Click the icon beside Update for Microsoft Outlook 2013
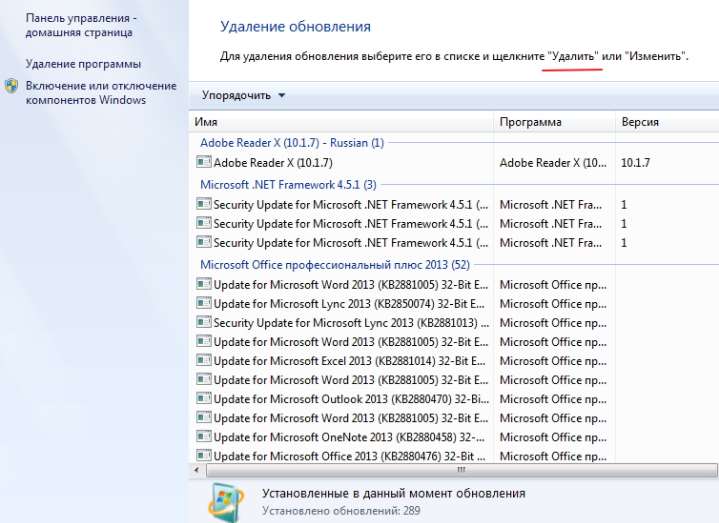 click(x=204, y=399)
